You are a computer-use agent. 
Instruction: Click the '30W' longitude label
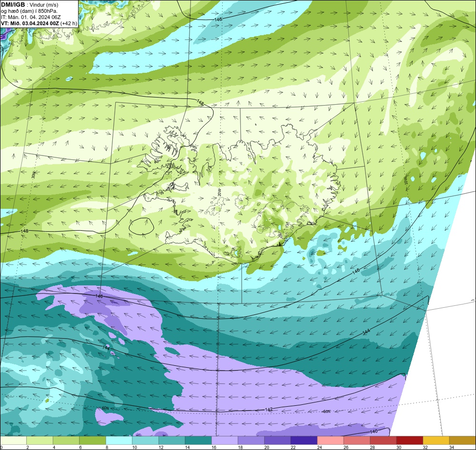33,175
